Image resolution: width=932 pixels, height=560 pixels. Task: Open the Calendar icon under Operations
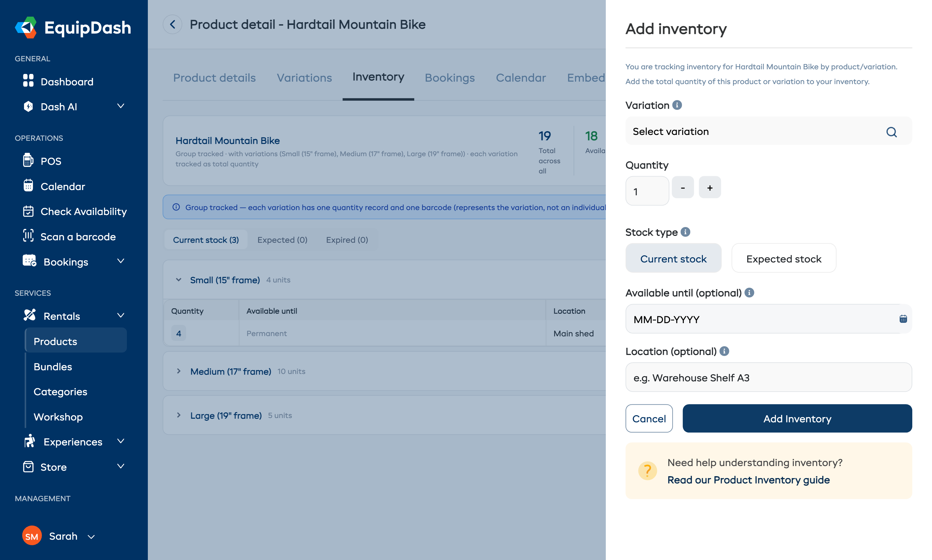pos(28,186)
